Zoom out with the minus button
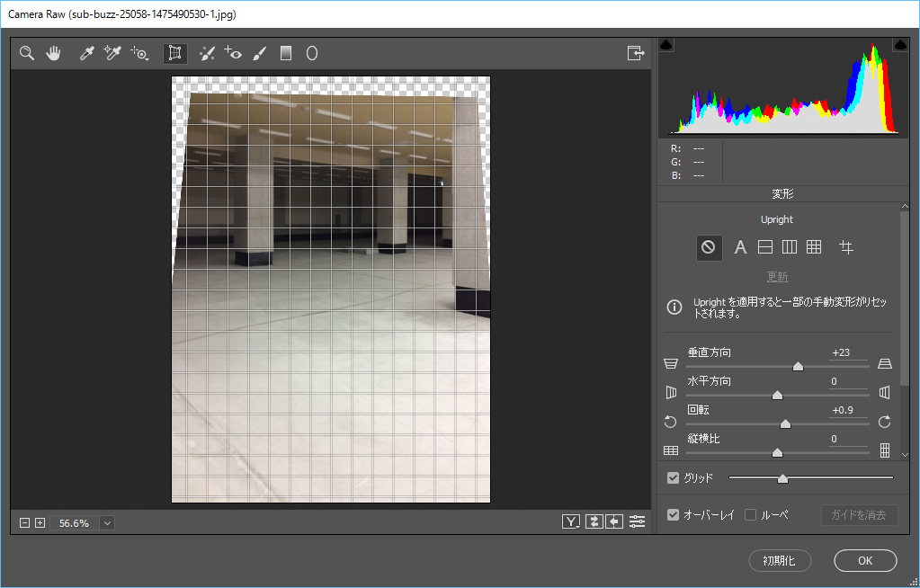 click(24, 523)
